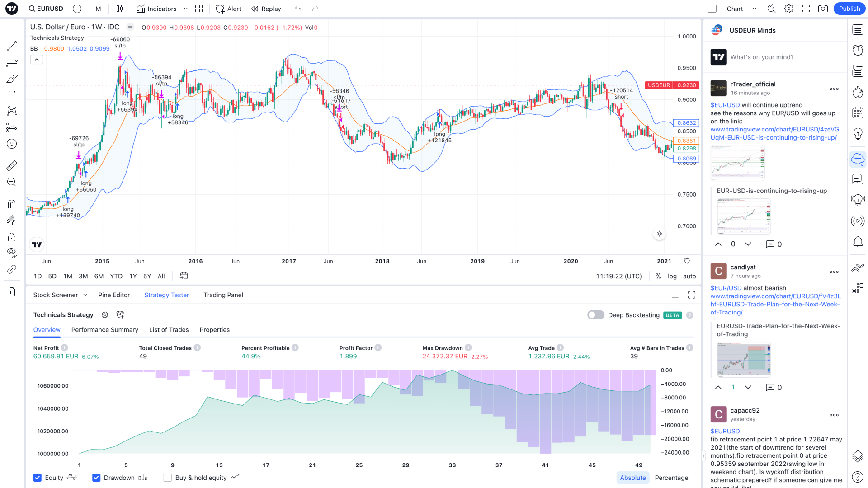Open chart settings gear in top bar
The image size is (868, 488).
[x=789, y=9]
